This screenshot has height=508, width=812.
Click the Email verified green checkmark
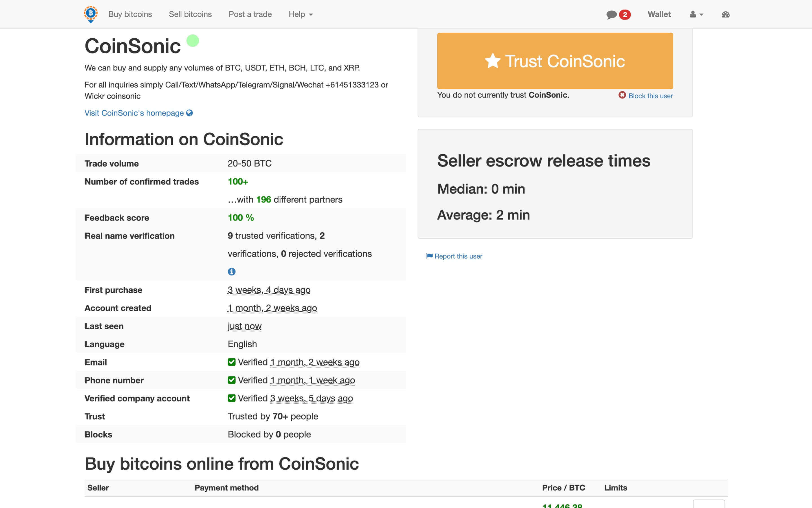tap(232, 362)
